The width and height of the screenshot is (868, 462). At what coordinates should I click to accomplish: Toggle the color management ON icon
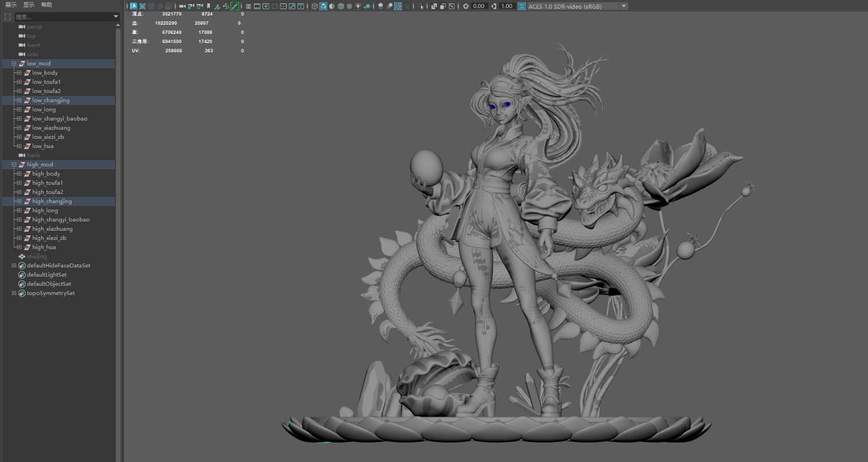pyautogui.click(x=522, y=6)
